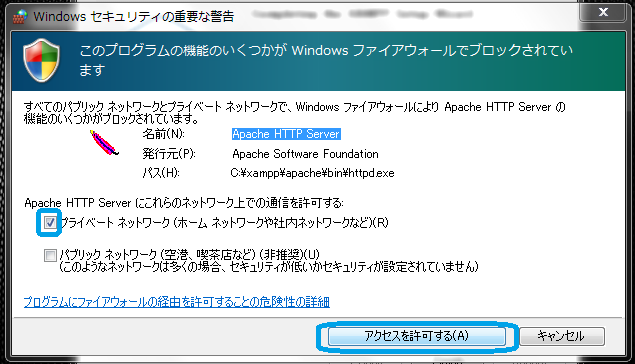The image size is (635, 364).
Task: Click the firewall title bar icon
Action: coord(19,17)
